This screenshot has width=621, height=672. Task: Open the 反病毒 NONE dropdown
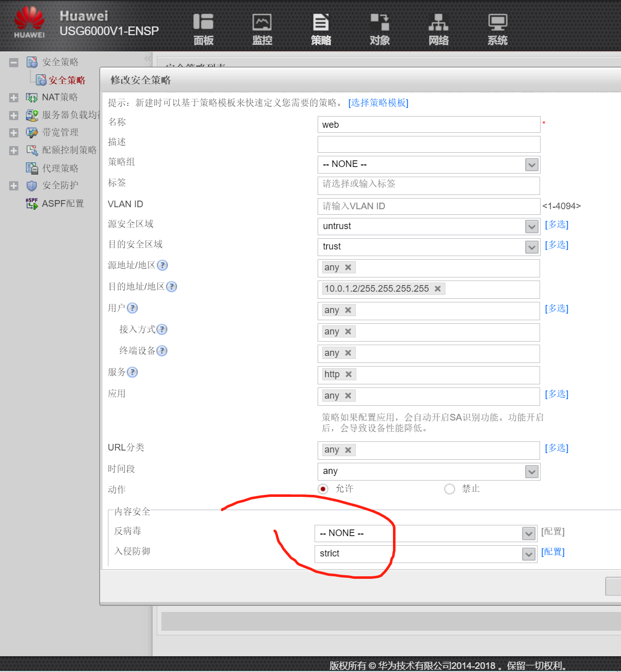pyautogui.click(x=528, y=533)
